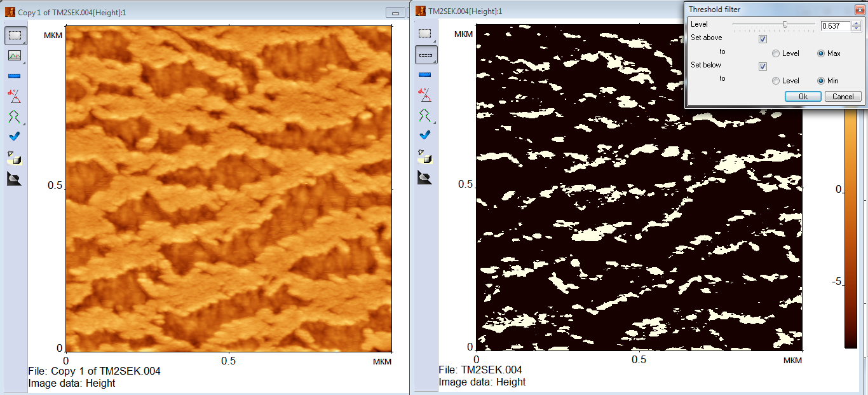Select rectangle selection tool in TM2SEK.004 window
This screenshot has height=395, width=868.
(x=425, y=34)
